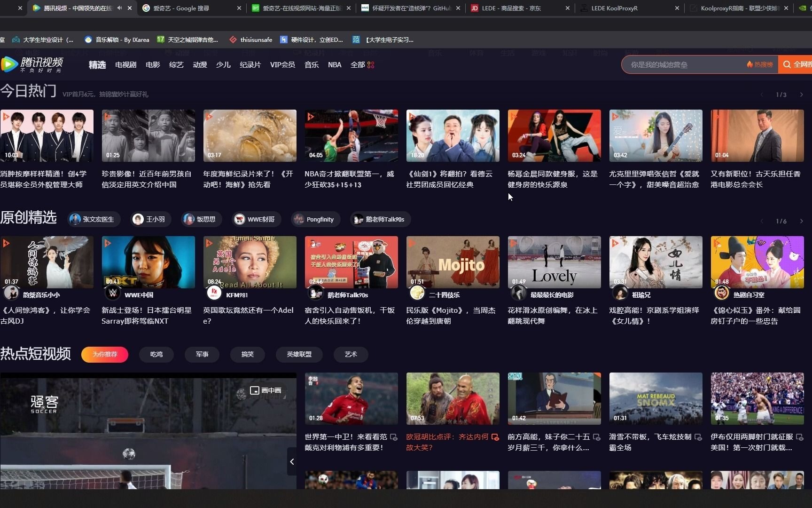Open the 世界第一中卫 video title
Image resolution: width=812 pixels, height=508 pixels.
click(346, 442)
